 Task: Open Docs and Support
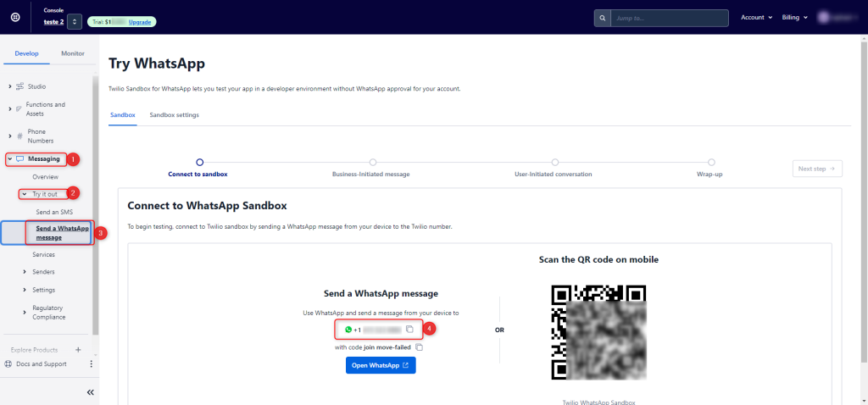click(x=42, y=364)
